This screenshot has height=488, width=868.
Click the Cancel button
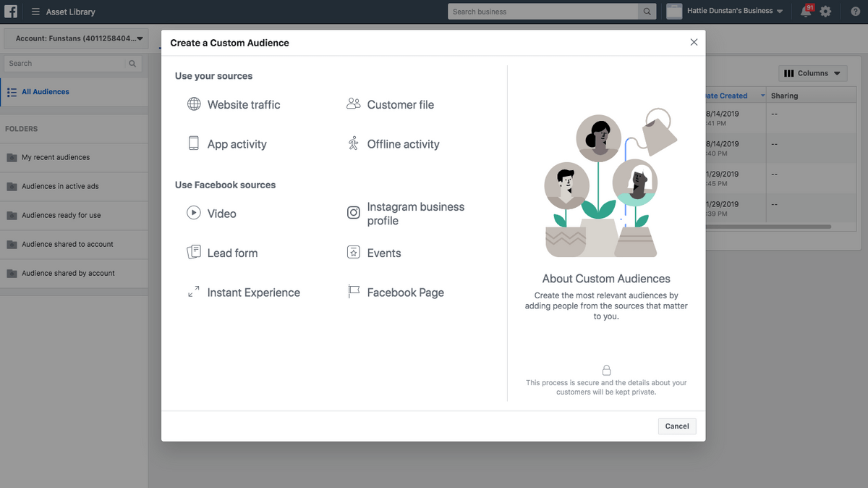tap(677, 426)
